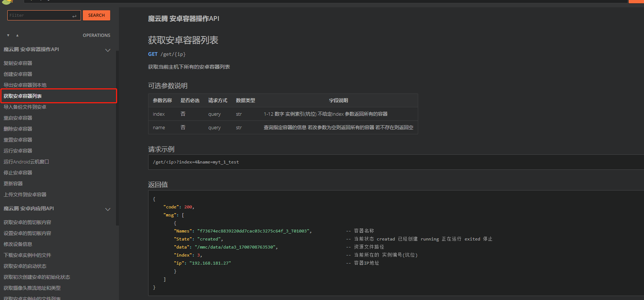Click 上传文件到安卓容器 in the sidebar
This screenshot has width=644, height=300.
pyautogui.click(x=25, y=195)
